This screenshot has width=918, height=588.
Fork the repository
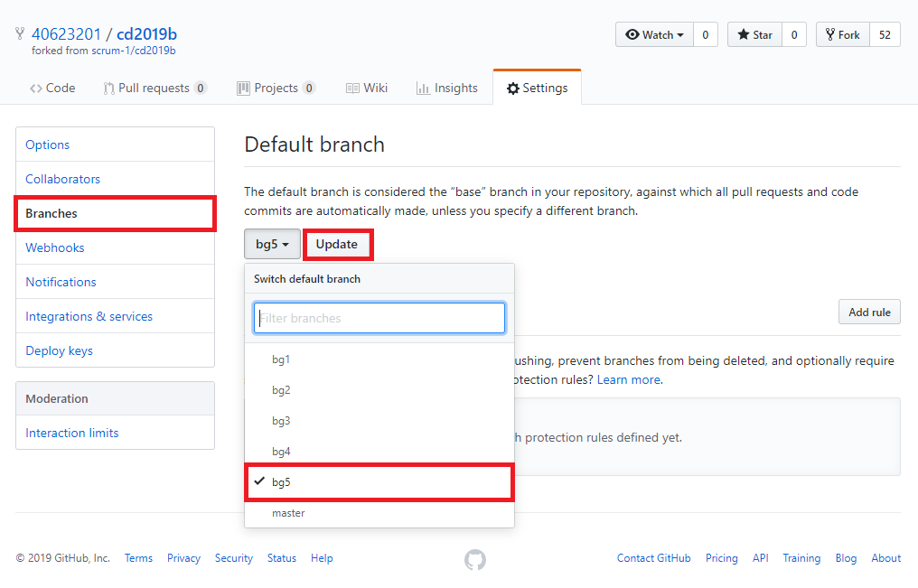tap(843, 34)
